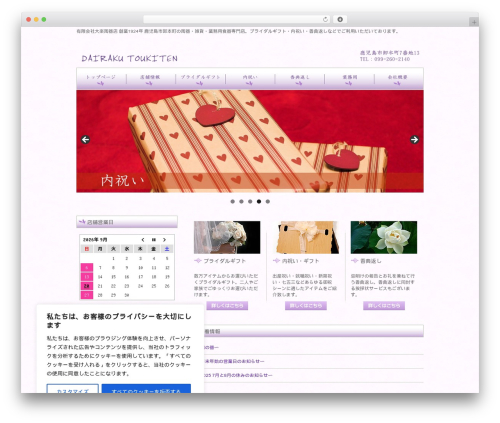This screenshot has width=500, height=423.
Task: Open a new browser tab with plus button
Action: (474, 22)
